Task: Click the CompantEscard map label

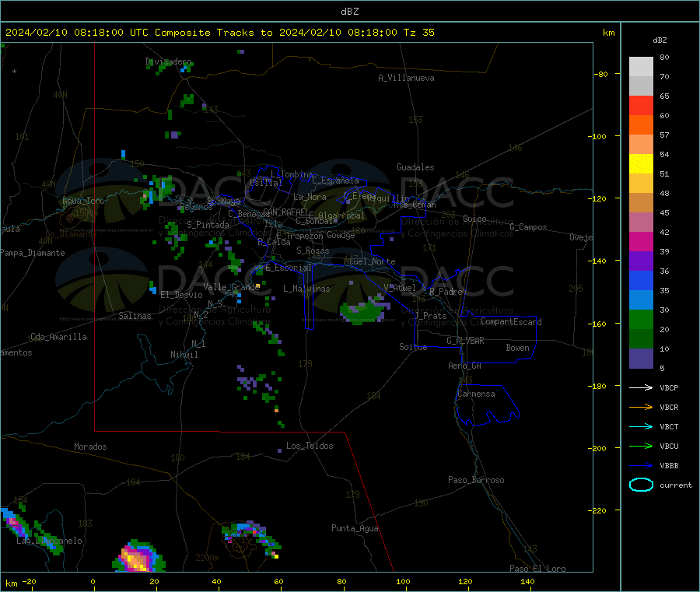Action: coord(511,322)
